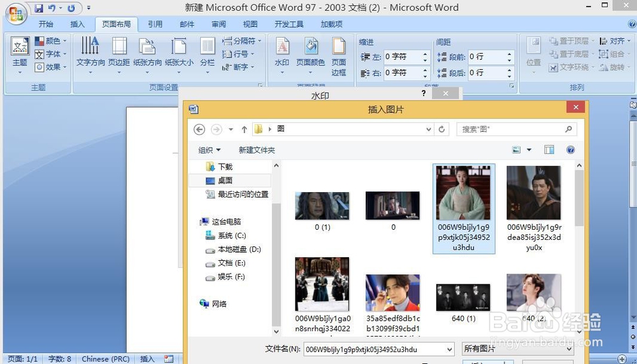Switch to 开发工具 ribbon tab
The height and width of the screenshot is (364, 637).
click(x=289, y=24)
